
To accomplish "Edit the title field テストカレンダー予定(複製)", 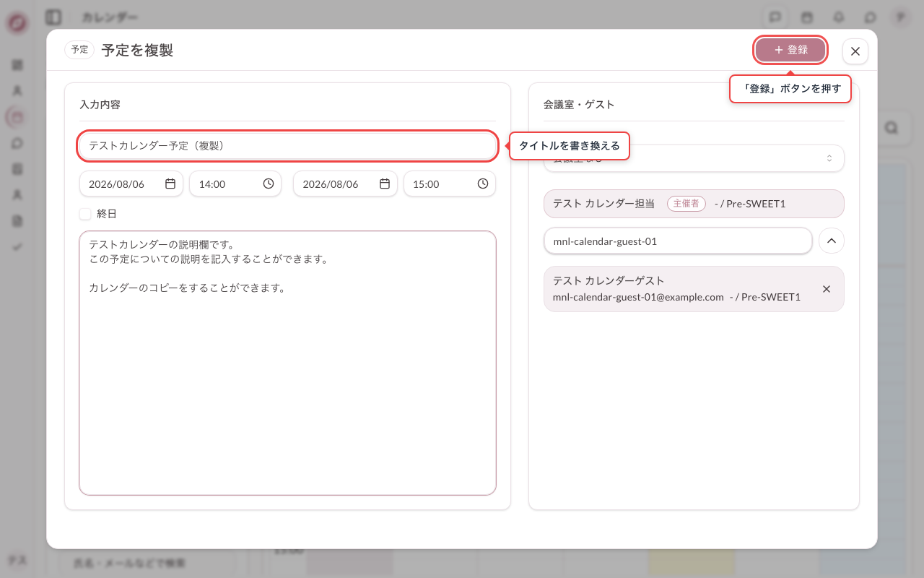I will click(287, 145).
